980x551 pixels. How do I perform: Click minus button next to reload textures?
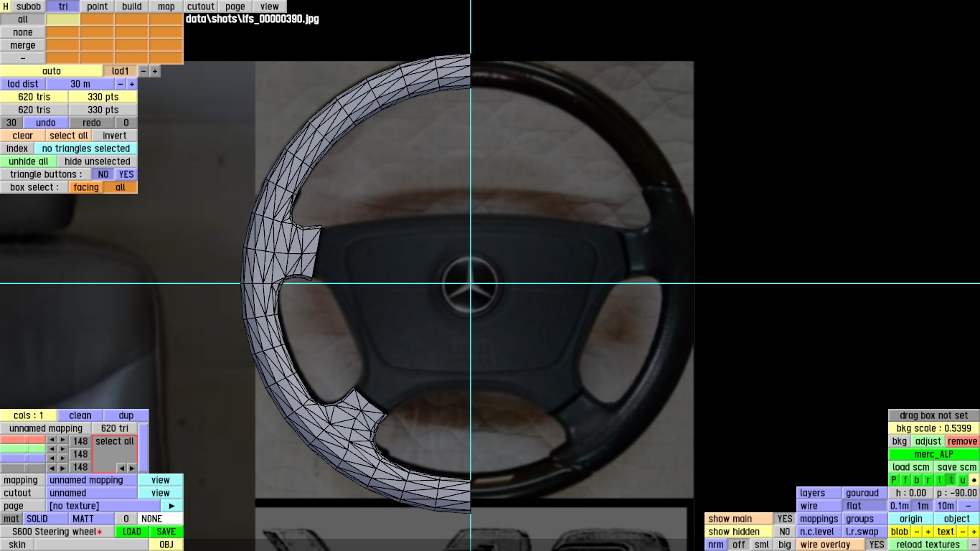click(974, 545)
